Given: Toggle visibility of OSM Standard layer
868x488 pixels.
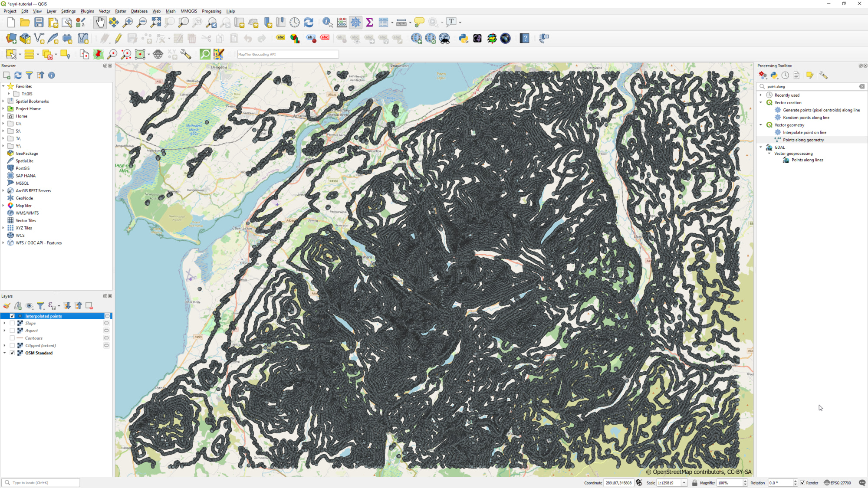Looking at the screenshot, I should (12, 353).
